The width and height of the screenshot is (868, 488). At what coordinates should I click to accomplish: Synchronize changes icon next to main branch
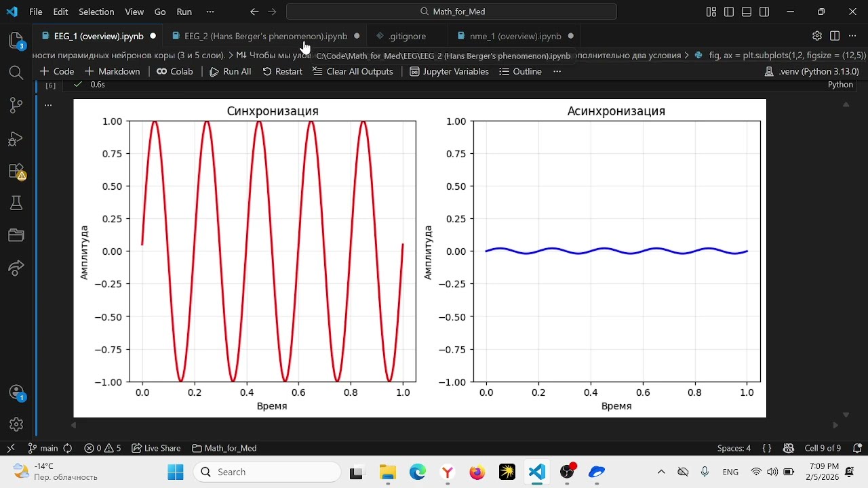click(68, 448)
